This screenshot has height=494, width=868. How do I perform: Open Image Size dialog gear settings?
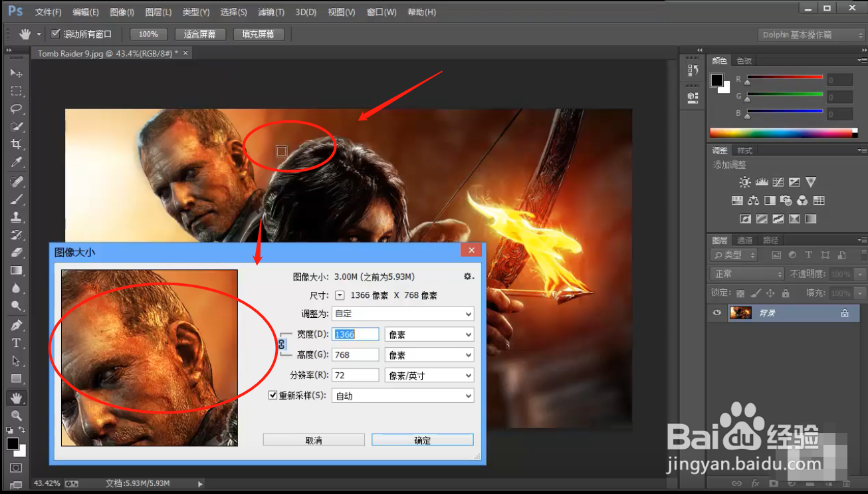[469, 277]
